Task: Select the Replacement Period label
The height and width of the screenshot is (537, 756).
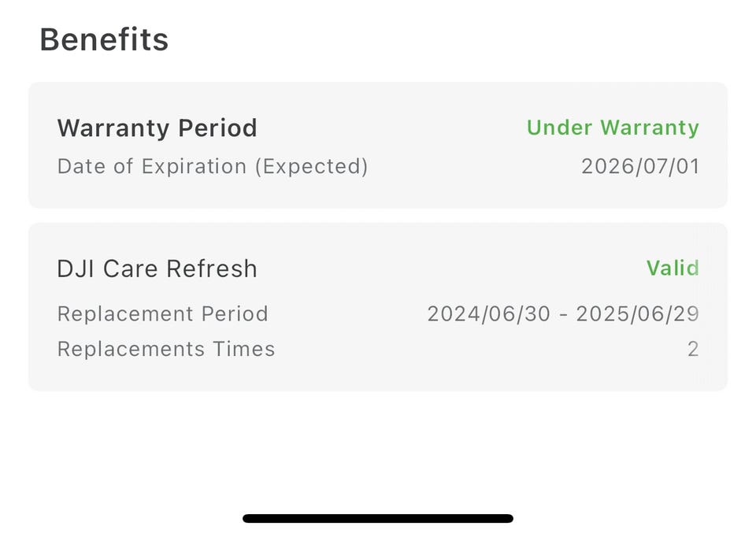Action: pos(162,313)
